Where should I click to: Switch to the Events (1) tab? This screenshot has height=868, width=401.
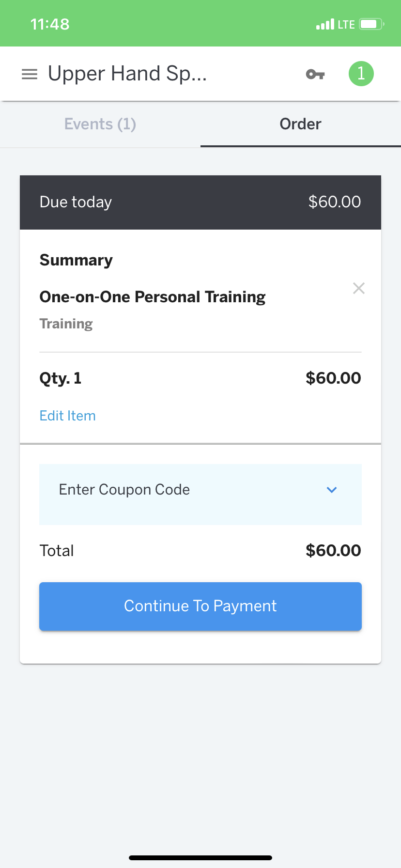[x=100, y=124]
